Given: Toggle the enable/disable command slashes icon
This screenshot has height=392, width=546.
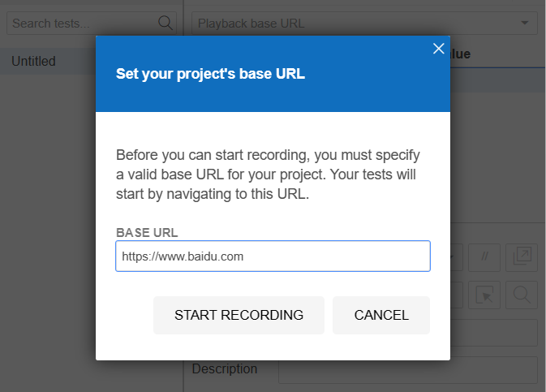Looking at the screenshot, I should pos(484,257).
